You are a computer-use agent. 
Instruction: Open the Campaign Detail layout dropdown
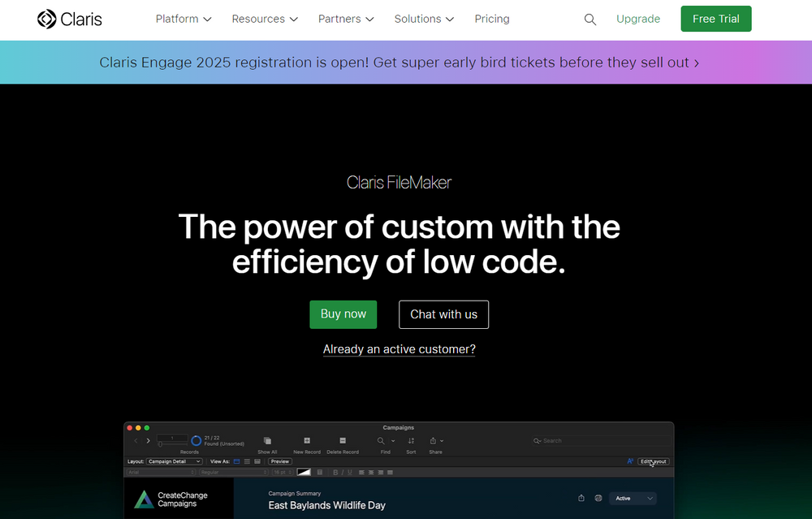174,461
